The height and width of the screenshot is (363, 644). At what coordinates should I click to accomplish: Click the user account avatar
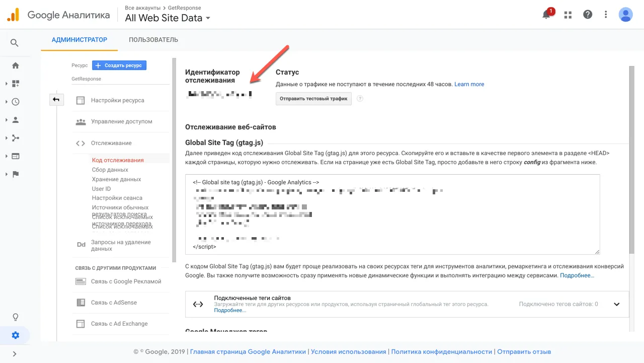625,15
